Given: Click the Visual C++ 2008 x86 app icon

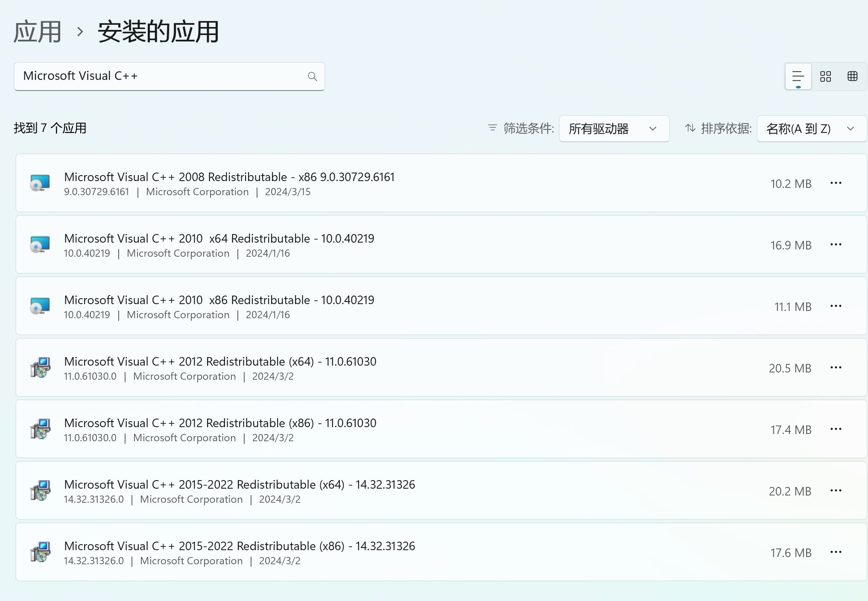Looking at the screenshot, I should coord(40,183).
